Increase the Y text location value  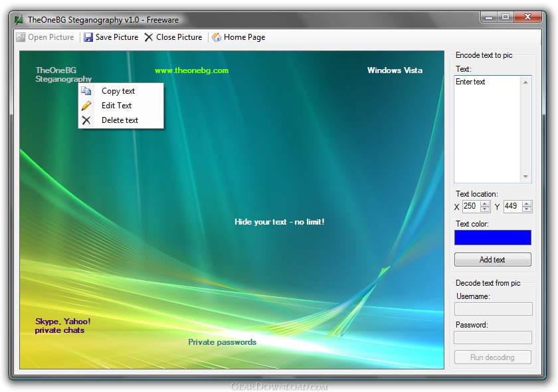527,204
